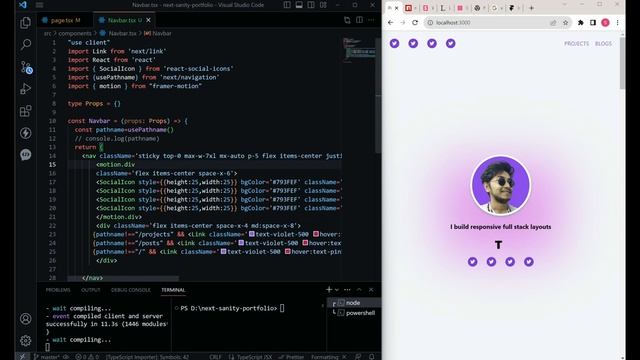Toggle Chrome side panel

[593, 22]
